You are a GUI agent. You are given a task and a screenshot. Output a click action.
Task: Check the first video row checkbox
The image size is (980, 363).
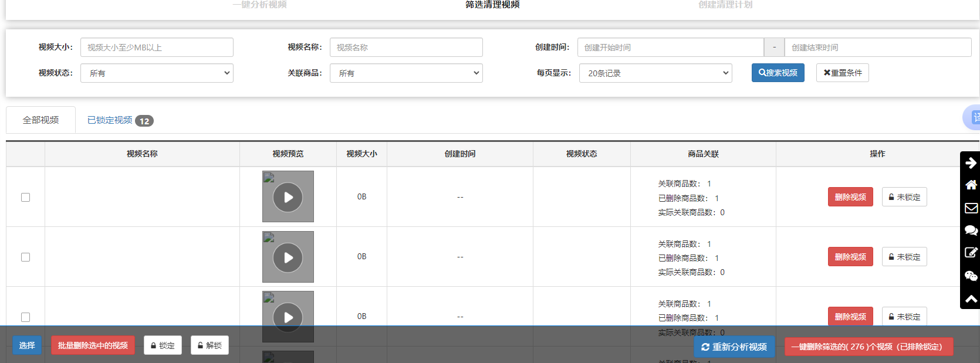[x=25, y=197]
